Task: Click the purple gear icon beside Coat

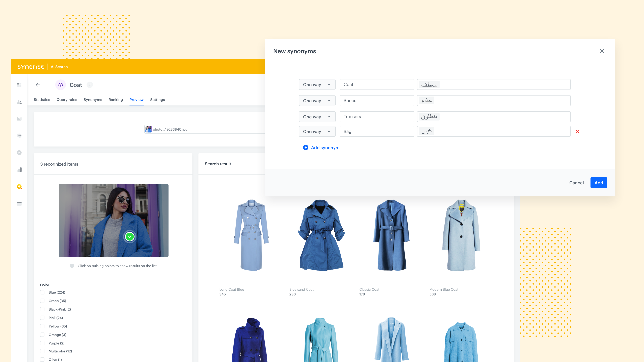Action: (x=61, y=85)
